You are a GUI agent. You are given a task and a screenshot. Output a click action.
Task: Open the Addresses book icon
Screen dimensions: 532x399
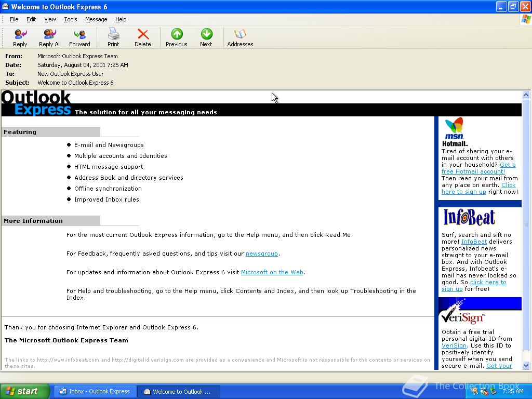[x=240, y=37]
